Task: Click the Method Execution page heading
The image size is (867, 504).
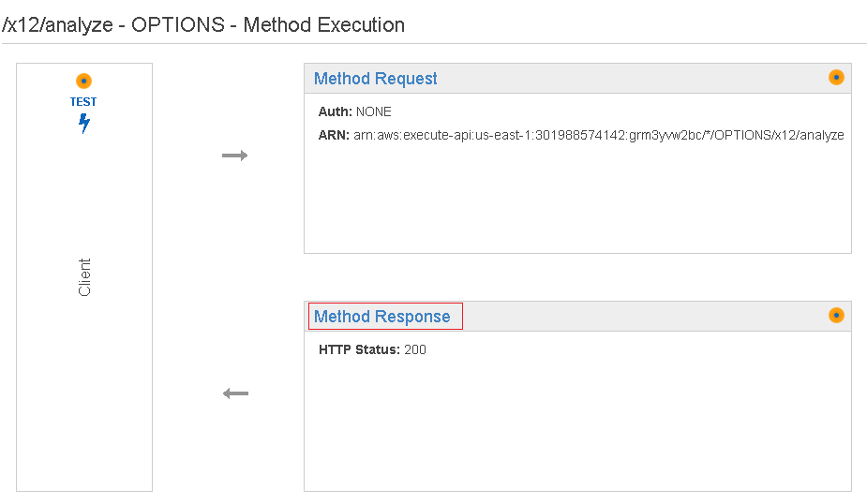Action: [203, 25]
